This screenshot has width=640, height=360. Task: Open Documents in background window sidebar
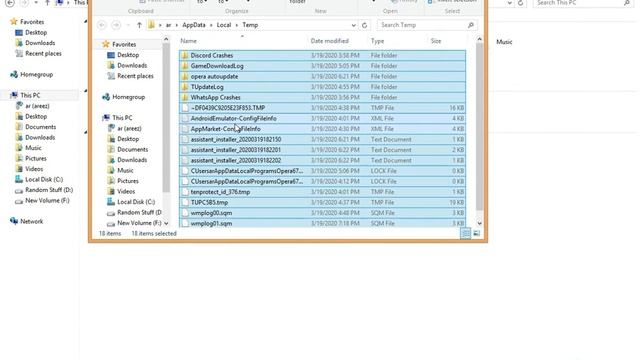click(36, 127)
